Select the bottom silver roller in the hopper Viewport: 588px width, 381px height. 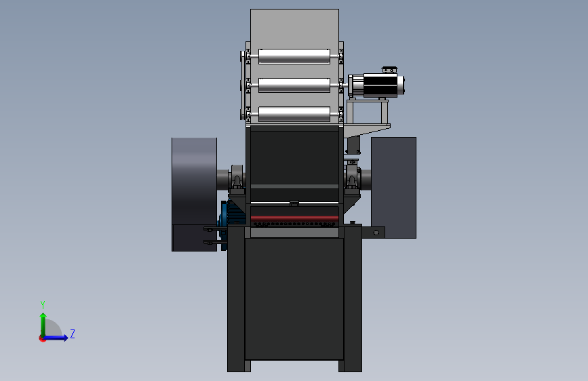pyautogui.click(x=294, y=114)
